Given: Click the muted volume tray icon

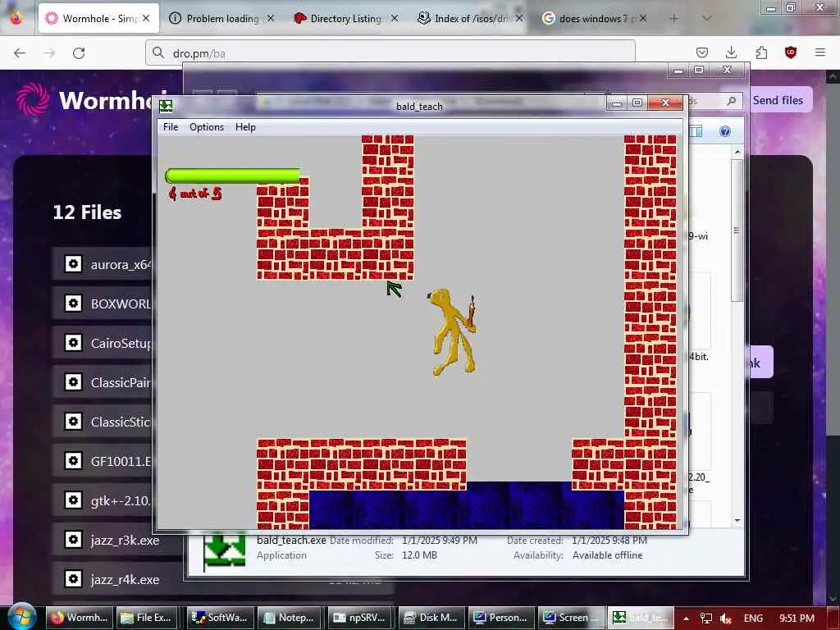Looking at the screenshot, I should [x=726, y=619].
